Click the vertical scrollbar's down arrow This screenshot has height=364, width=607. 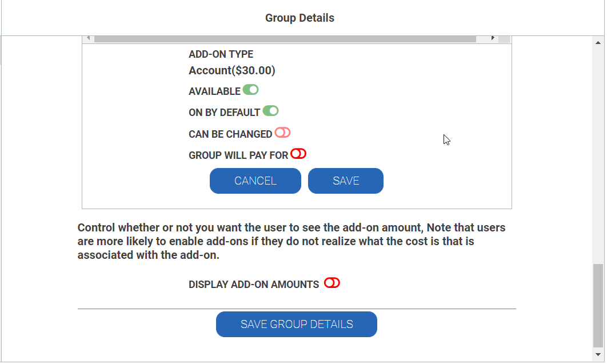pyautogui.click(x=598, y=354)
